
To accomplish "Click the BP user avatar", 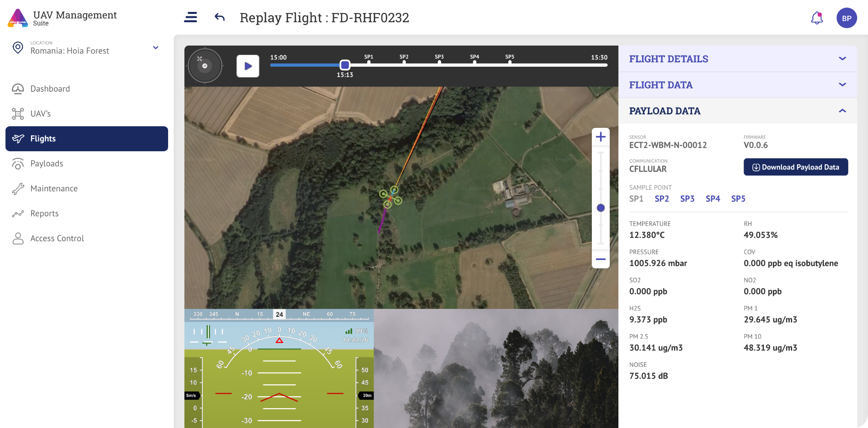I will point(847,17).
